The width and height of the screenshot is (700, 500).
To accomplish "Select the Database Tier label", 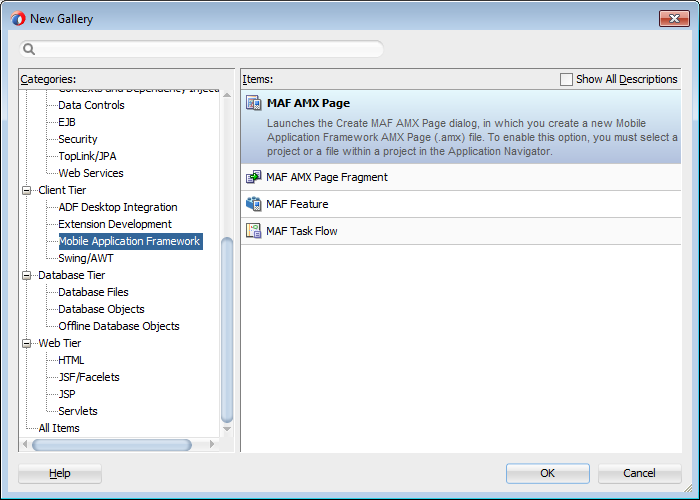I will tap(71, 275).
